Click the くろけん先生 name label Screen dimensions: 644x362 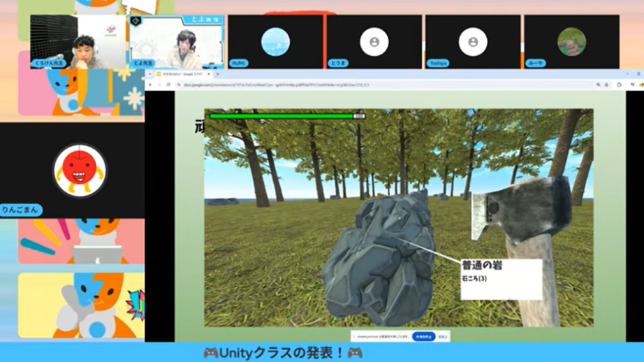[49, 63]
